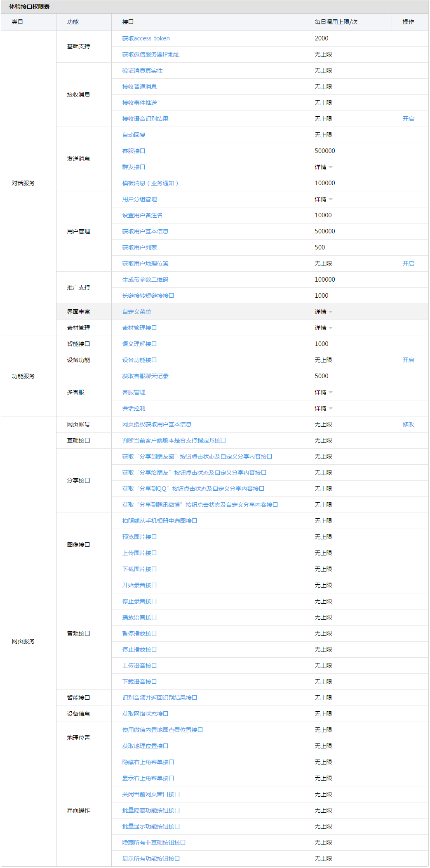
Task: Click the 每日调用上限/次 column header
Action: pos(336,22)
